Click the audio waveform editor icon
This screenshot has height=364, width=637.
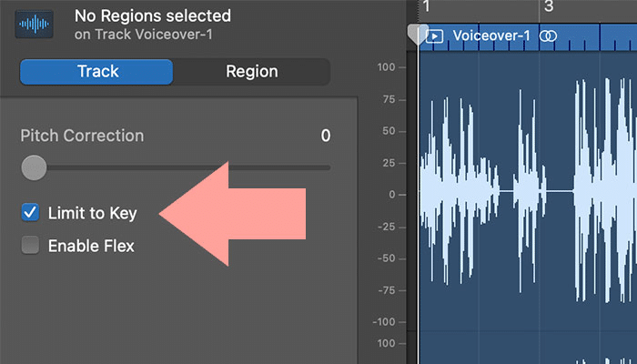tap(35, 25)
